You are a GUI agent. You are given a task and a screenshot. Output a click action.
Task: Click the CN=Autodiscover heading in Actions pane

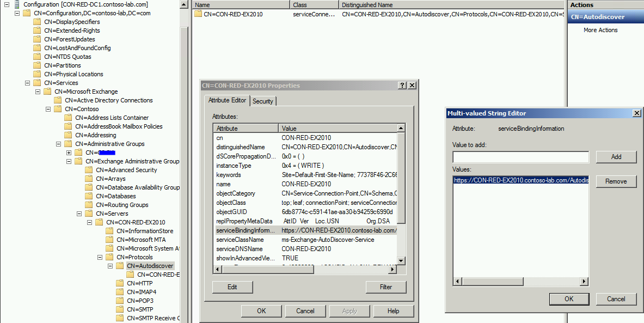[x=605, y=17]
